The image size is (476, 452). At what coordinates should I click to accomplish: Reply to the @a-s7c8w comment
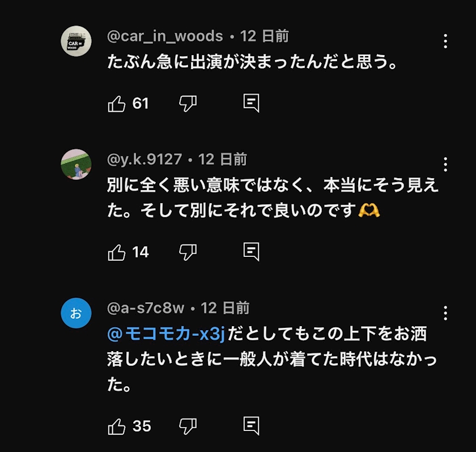pyautogui.click(x=251, y=425)
